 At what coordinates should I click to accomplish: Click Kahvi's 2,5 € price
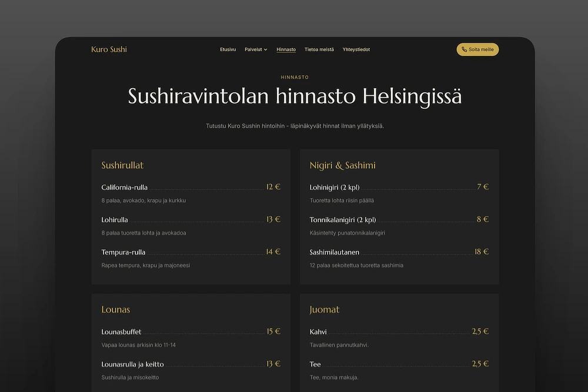(x=480, y=331)
